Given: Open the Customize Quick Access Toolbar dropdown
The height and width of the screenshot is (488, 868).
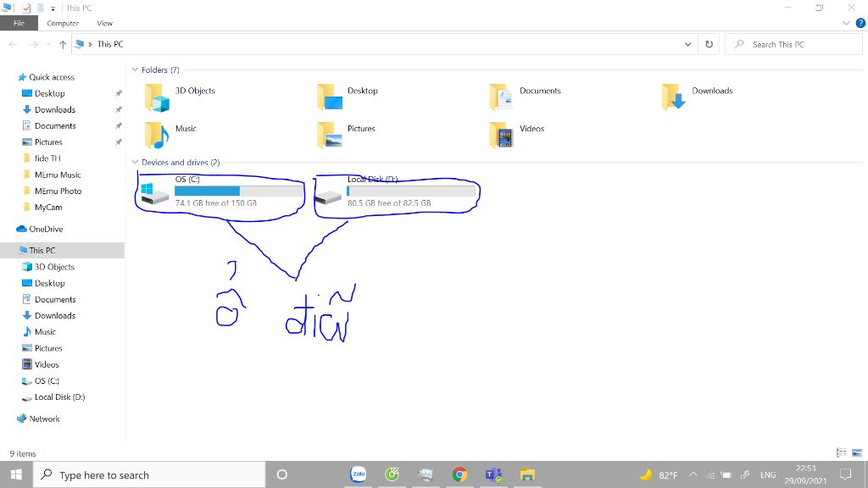Looking at the screenshot, I should tap(53, 8).
